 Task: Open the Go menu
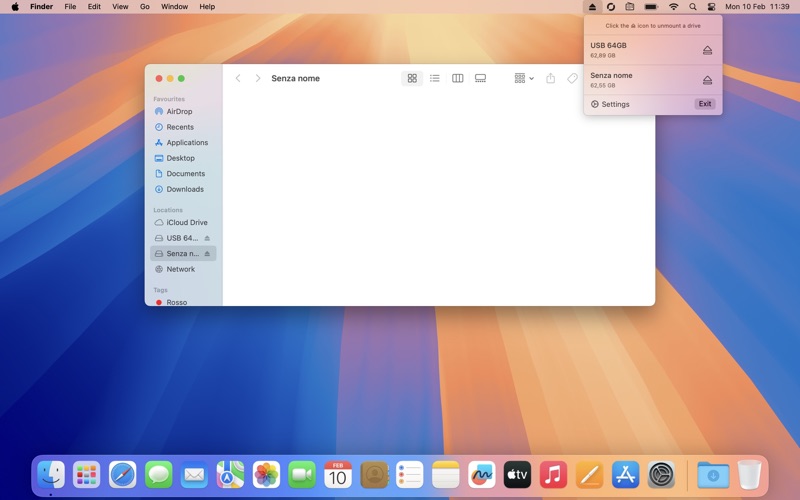click(145, 7)
